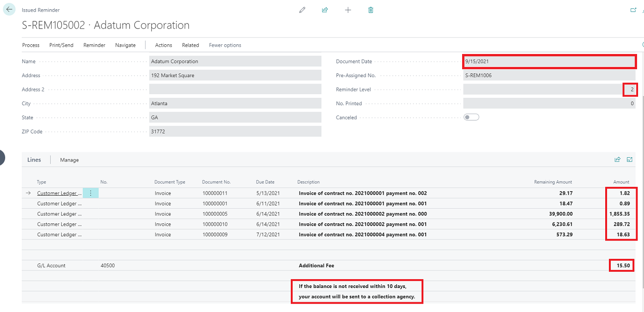Open the Navigate dropdown

126,45
